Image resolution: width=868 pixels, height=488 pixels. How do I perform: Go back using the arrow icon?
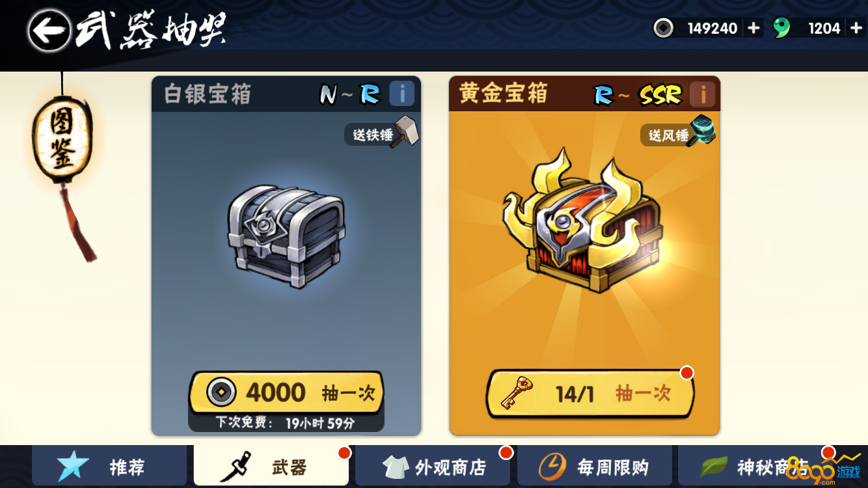[49, 30]
